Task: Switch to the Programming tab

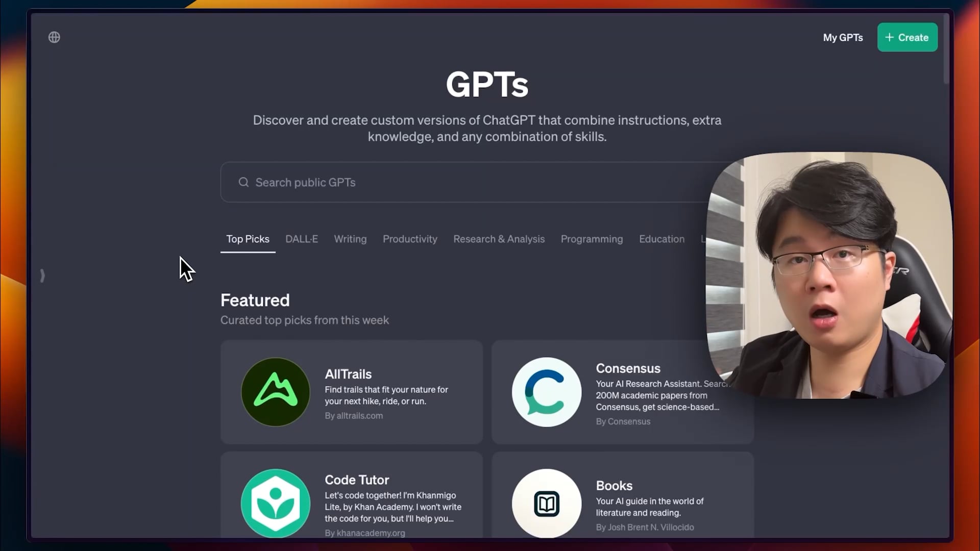Action: [x=592, y=239]
